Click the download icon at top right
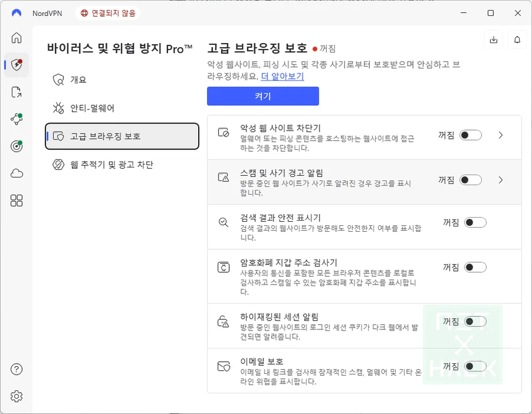Viewport: 532px width, 414px height. coord(494,40)
